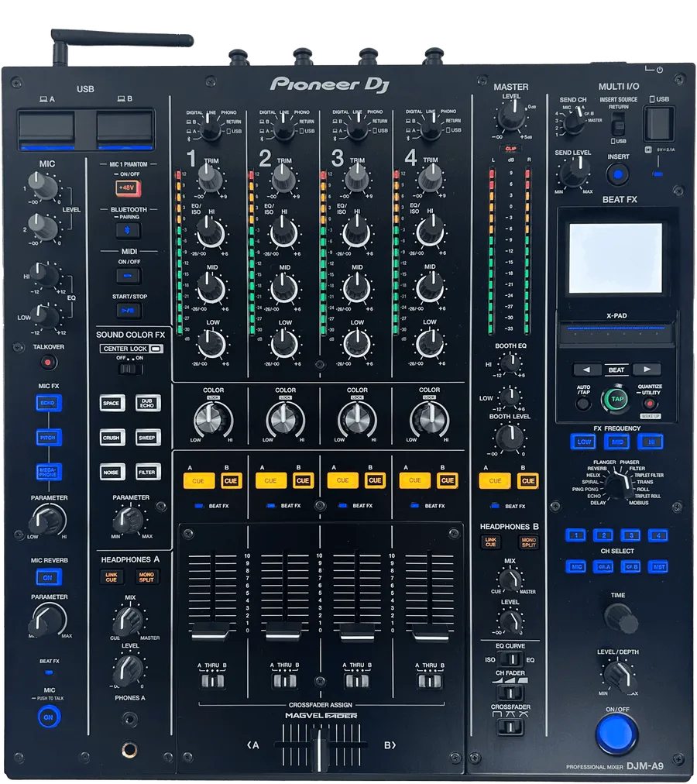Toggle Headphones A LINK CUE button
This screenshot has width=697, height=784.
pos(112,577)
